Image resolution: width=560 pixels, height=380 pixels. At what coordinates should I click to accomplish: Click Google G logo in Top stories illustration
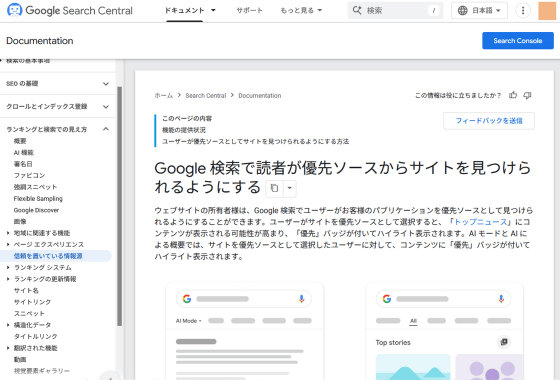387,299
